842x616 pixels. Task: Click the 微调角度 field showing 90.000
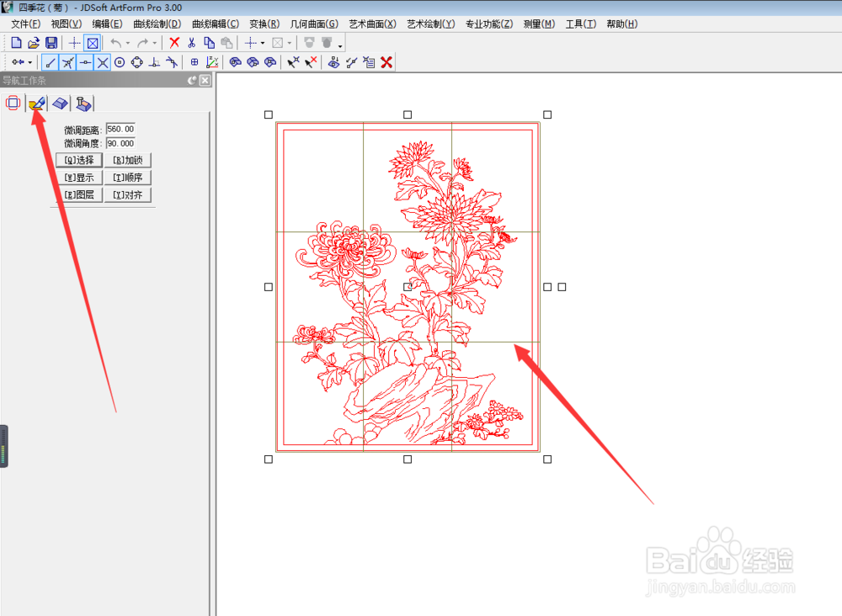[x=120, y=143]
